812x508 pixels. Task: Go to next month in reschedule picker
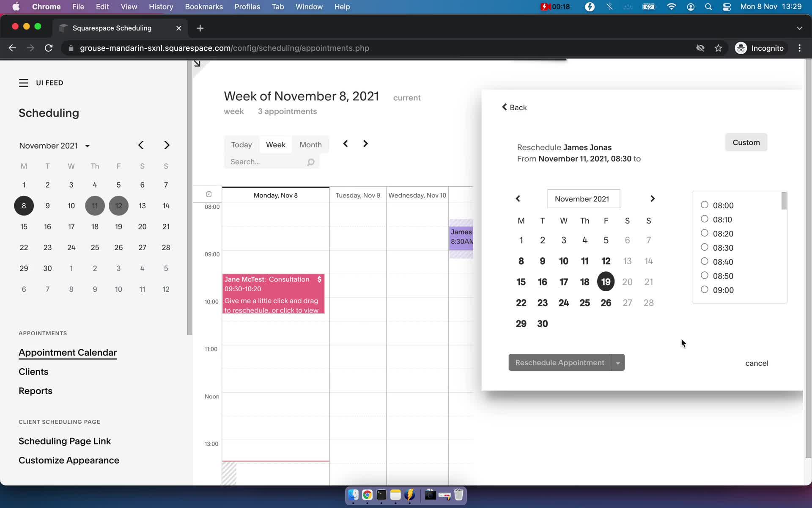coord(653,199)
